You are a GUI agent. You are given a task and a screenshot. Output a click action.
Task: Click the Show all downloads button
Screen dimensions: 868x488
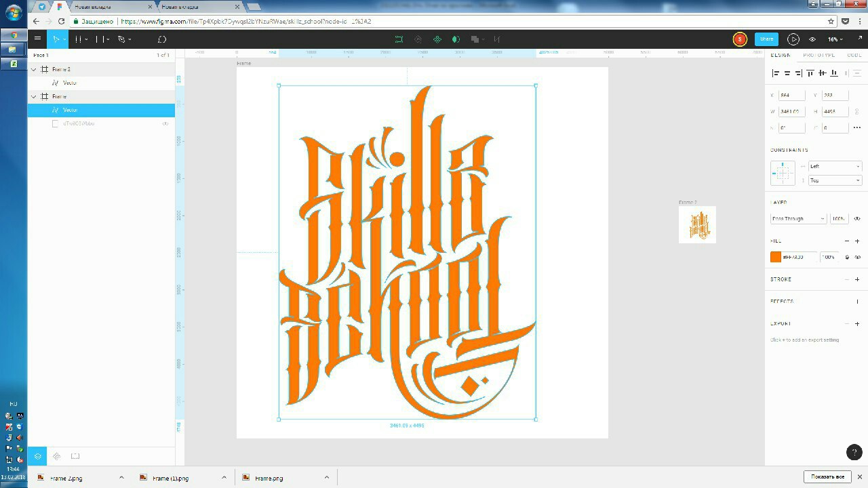[827, 476]
